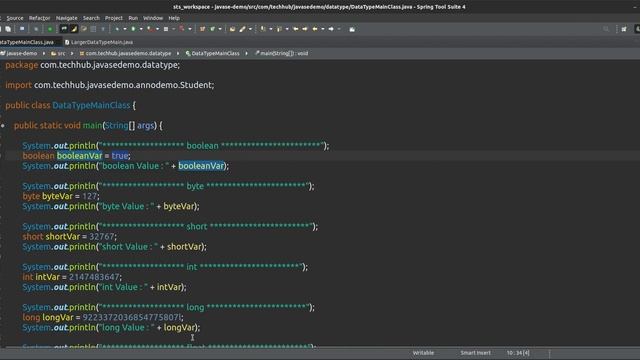Viewport: 640px width, 360px height.
Task: Click the blue square toolbar icon
Action: click(x=22, y=29)
